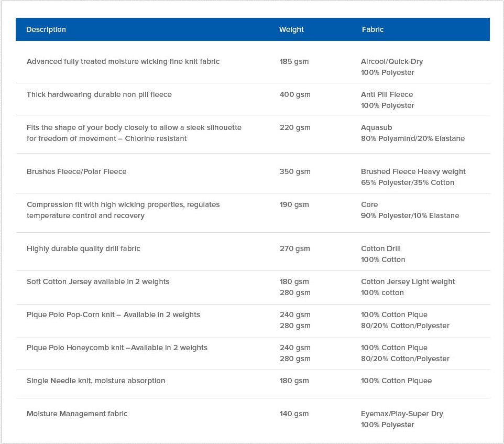Screen dimensions: 504x444
Task: Click the 400 gsm weight cell
Action: point(295,94)
